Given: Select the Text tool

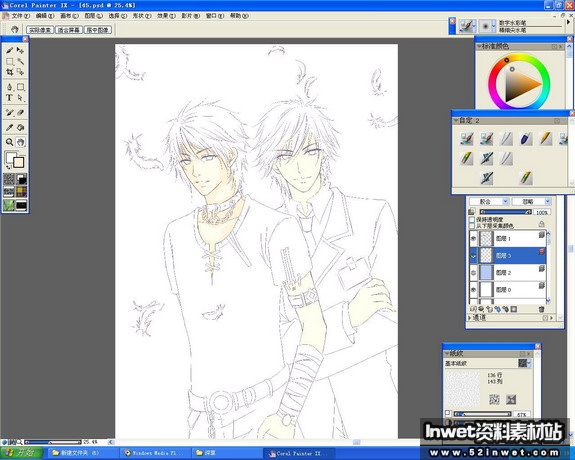Looking at the screenshot, I should 10,98.
